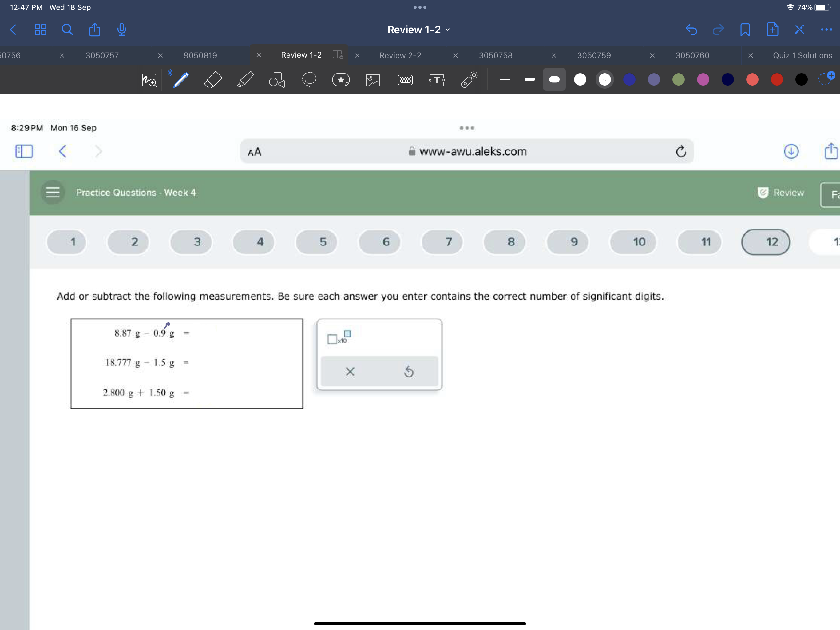Select the lasso selection tool
This screenshot has width=840, height=630.
coord(309,80)
